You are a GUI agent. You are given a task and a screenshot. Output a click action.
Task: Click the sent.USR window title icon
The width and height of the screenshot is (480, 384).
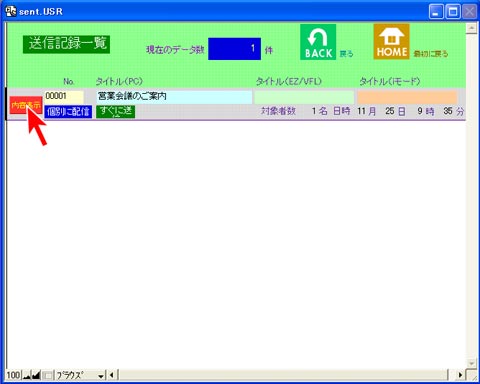pos(10,11)
